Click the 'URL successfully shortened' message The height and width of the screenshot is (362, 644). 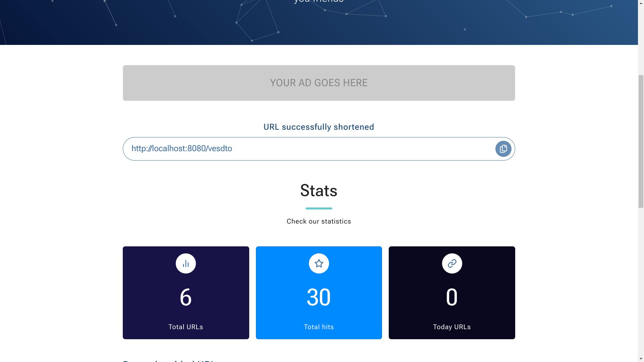[319, 127]
